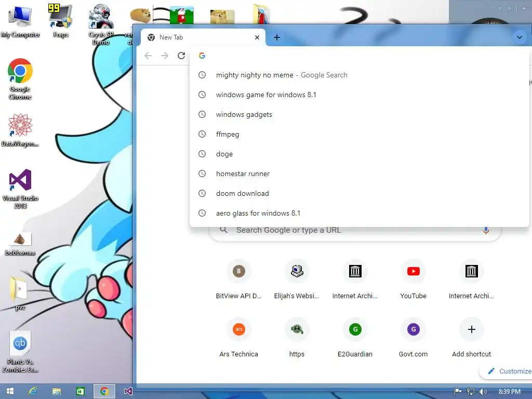
Task: Select the doge bread image desktop icon
Action: (x=140, y=15)
